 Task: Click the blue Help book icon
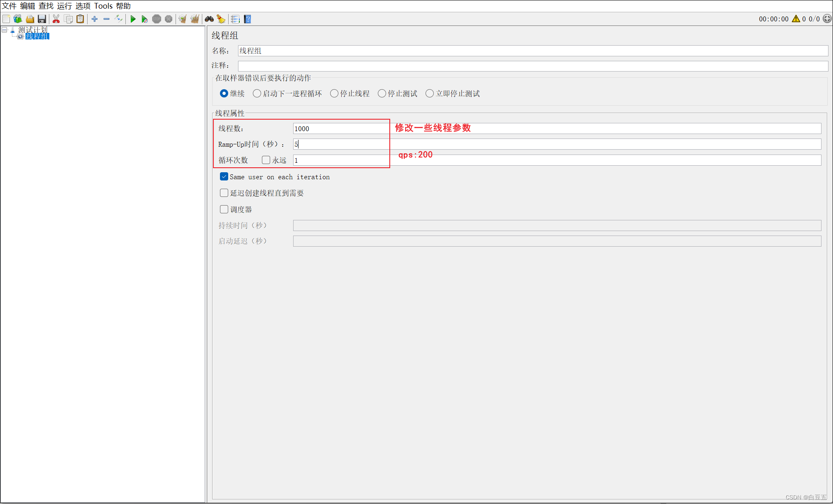click(248, 19)
